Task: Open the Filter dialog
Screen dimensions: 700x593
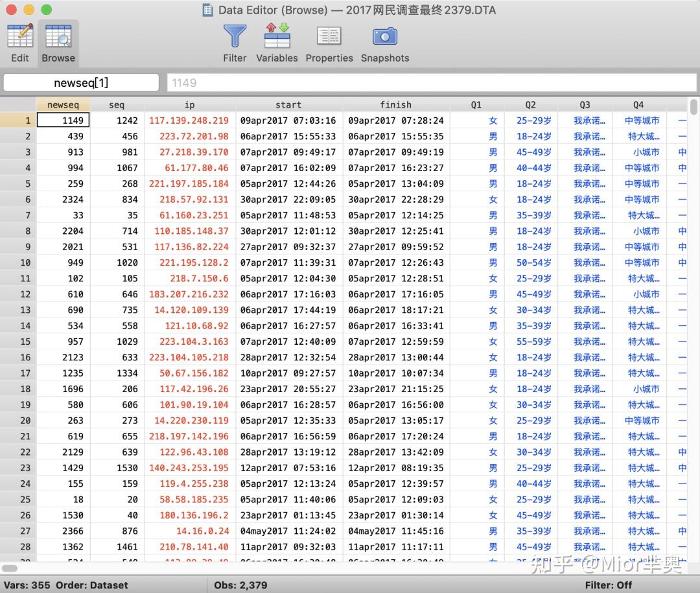Action: coord(234,42)
